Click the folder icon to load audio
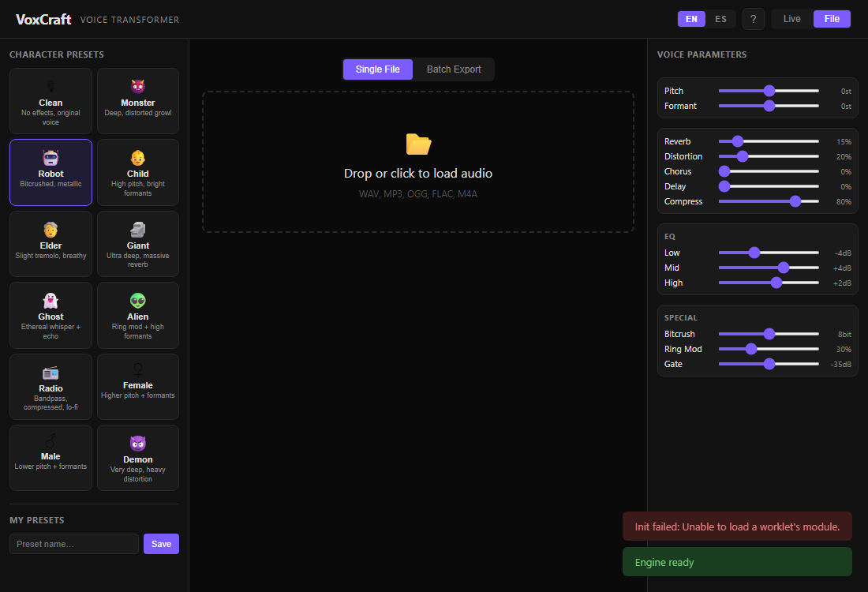The image size is (868, 592). pyautogui.click(x=418, y=144)
